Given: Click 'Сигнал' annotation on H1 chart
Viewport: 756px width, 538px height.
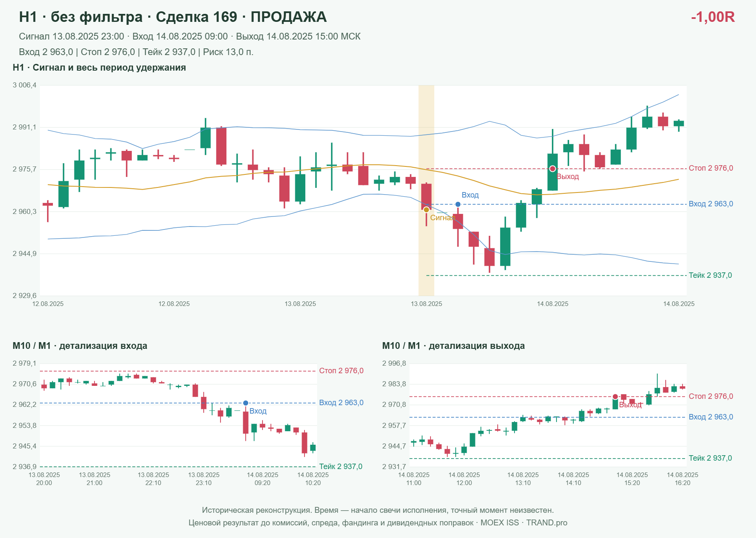Looking at the screenshot, I should [442, 218].
